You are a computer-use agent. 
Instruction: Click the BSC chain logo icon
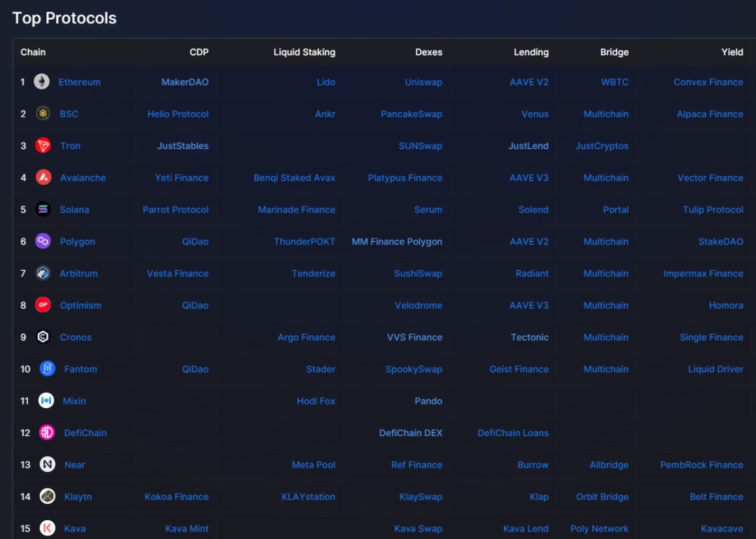[x=43, y=113]
